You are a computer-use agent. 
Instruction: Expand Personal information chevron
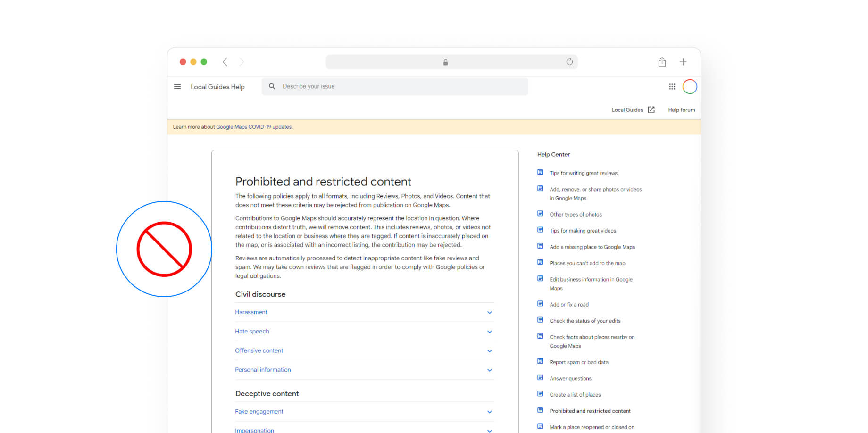(x=490, y=370)
